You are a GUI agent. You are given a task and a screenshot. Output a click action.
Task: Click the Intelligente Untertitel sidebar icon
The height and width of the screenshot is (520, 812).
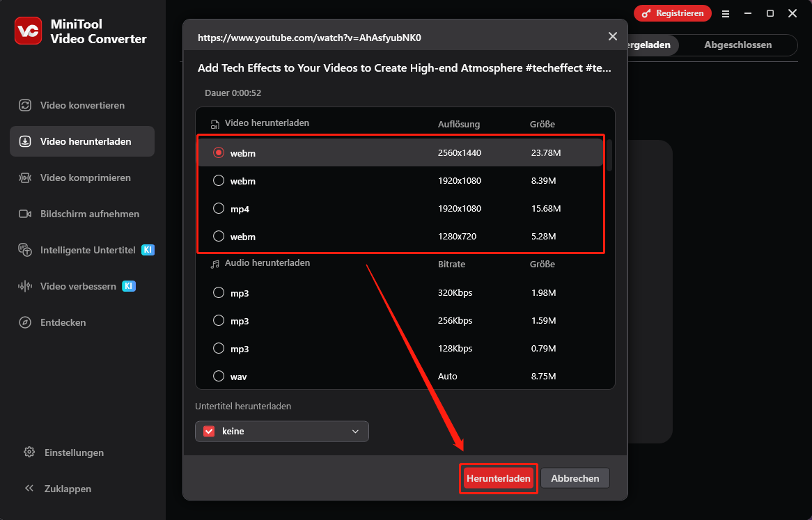click(x=25, y=250)
